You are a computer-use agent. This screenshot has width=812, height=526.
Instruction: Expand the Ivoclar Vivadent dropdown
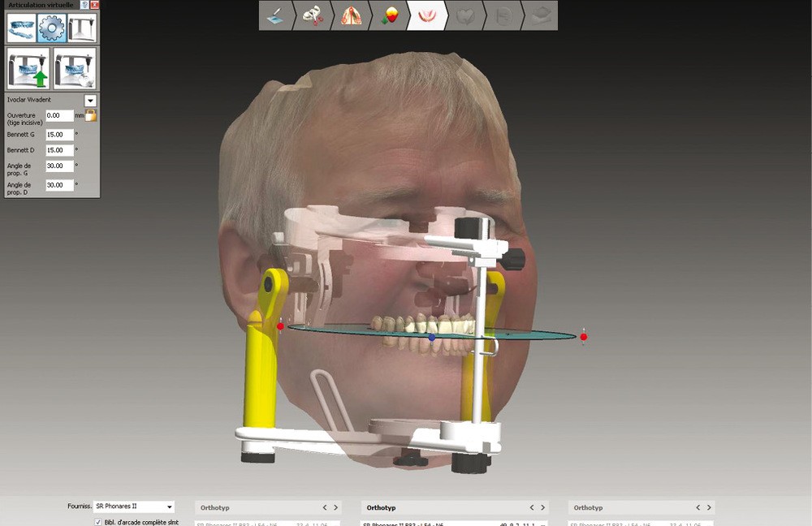click(x=90, y=100)
